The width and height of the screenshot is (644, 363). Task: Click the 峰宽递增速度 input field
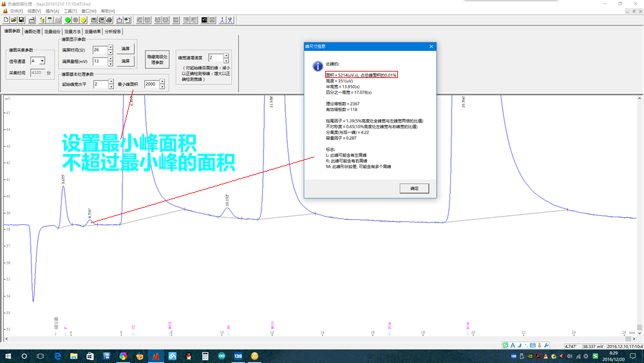pyautogui.click(x=216, y=57)
